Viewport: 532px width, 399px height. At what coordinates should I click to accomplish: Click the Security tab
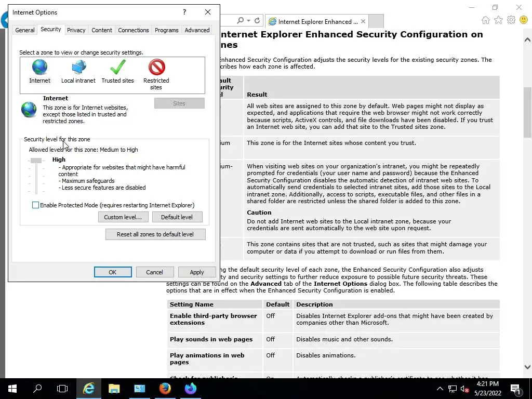[50, 29]
